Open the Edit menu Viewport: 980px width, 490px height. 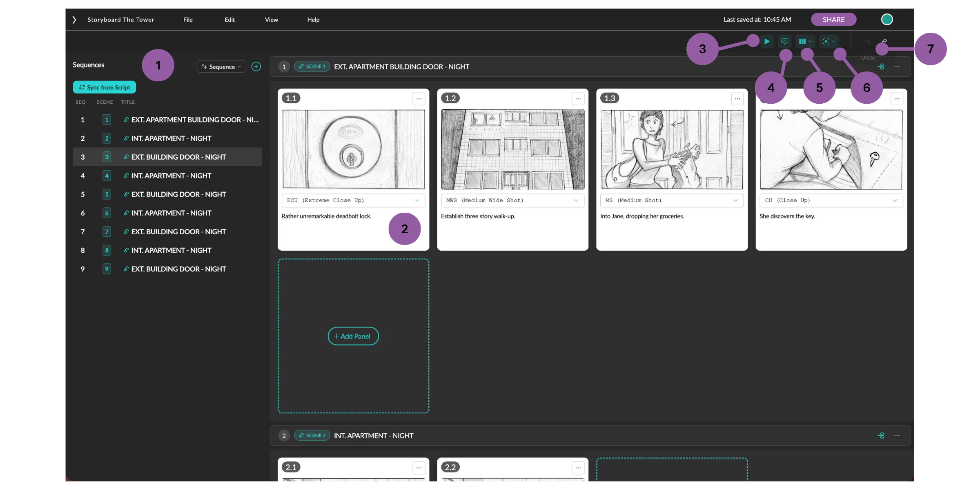coord(229,20)
